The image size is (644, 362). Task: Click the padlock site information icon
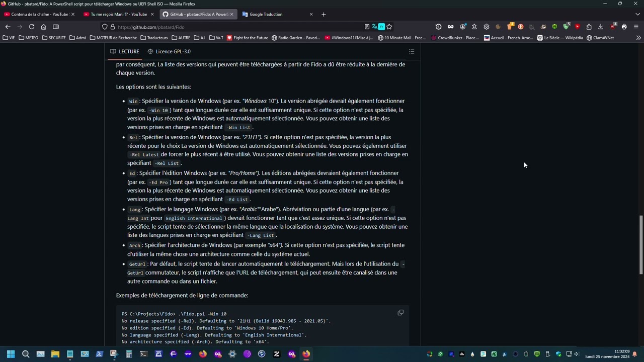pos(113,27)
